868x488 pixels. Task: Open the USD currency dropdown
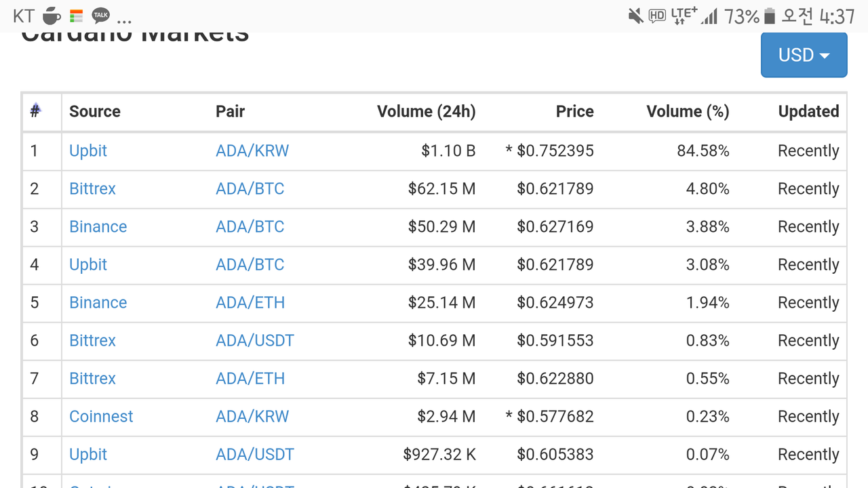click(x=804, y=55)
